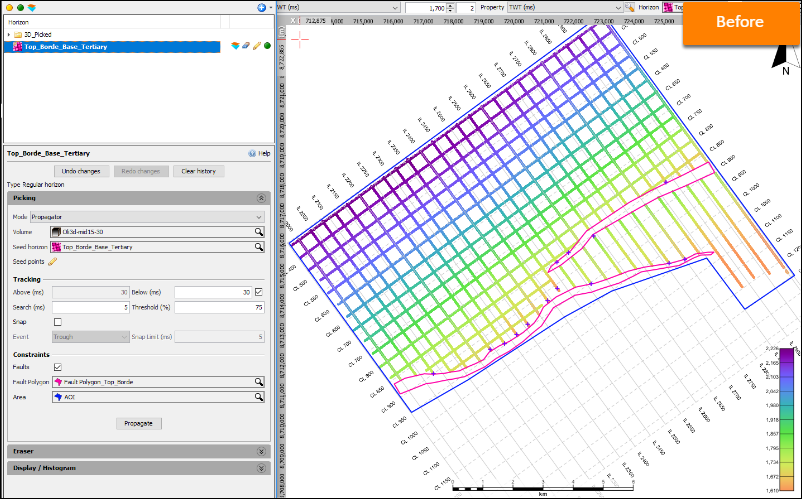Viewport: 802px width, 499px height.
Task: Click the Type Regular horizon text
Action: pos(36,185)
